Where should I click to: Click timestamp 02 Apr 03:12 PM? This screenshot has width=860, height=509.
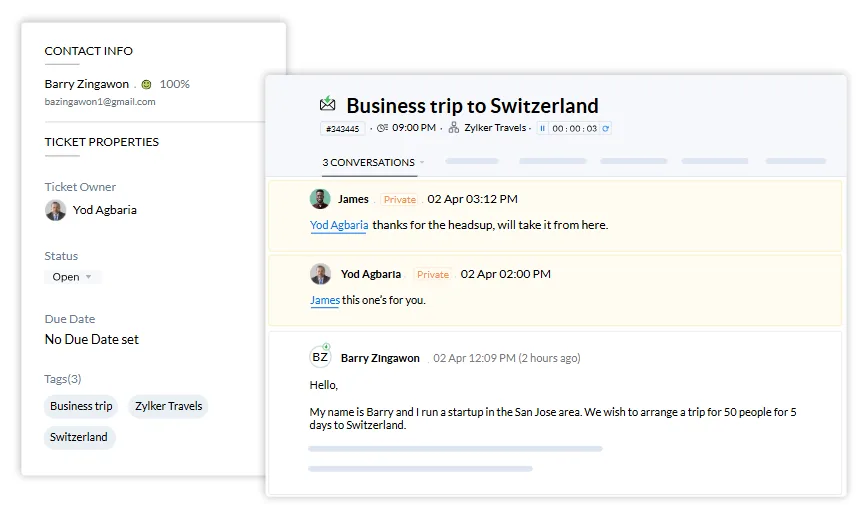coord(472,199)
